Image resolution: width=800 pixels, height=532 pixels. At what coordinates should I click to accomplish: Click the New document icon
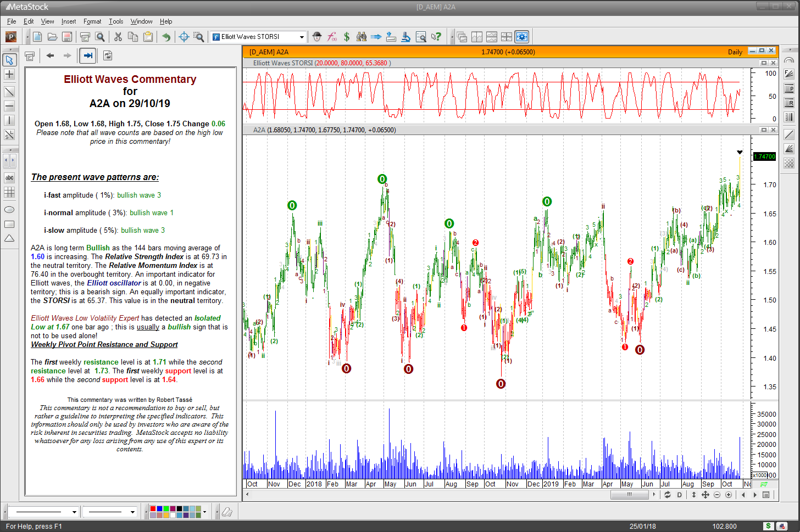pos(37,37)
